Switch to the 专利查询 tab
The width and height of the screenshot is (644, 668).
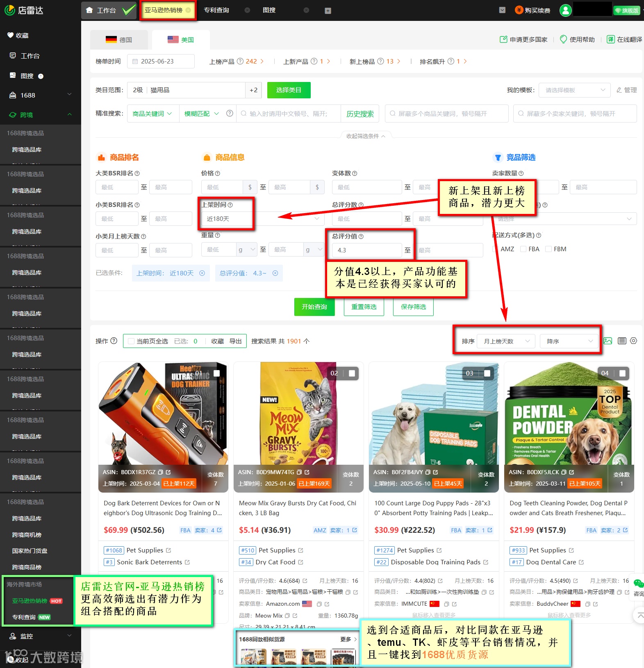pos(216,10)
